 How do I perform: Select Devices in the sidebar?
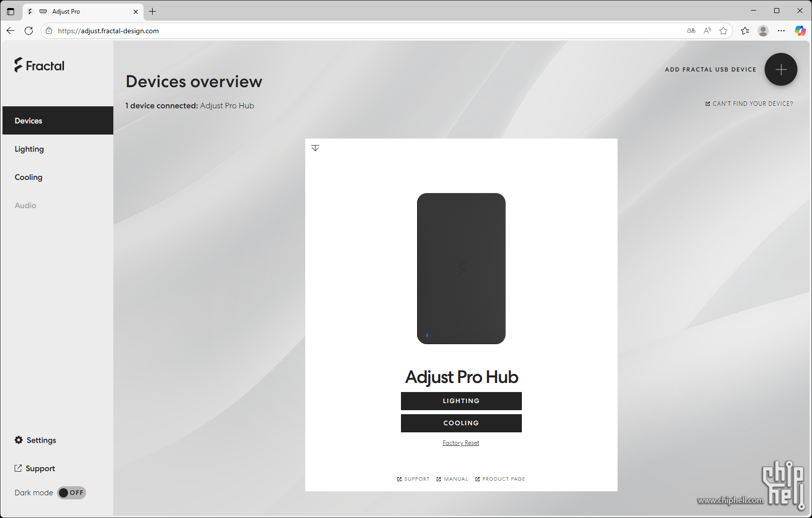tap(58, 120)
